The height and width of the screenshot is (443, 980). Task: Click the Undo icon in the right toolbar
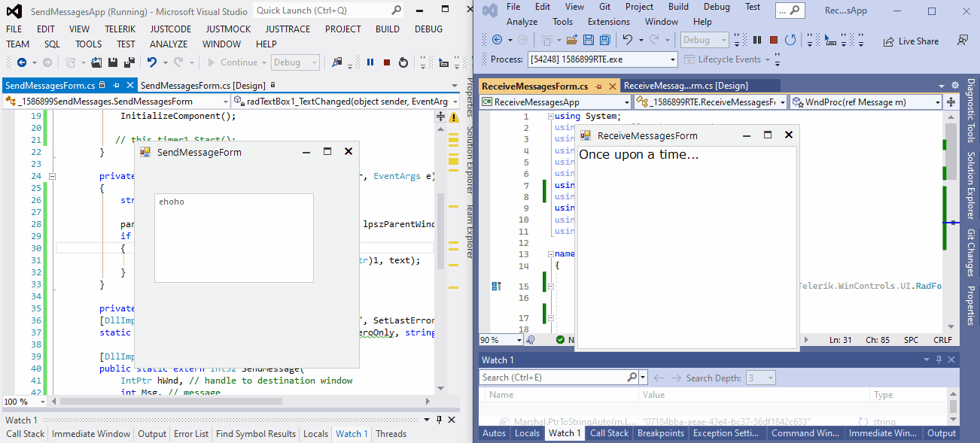626,41
